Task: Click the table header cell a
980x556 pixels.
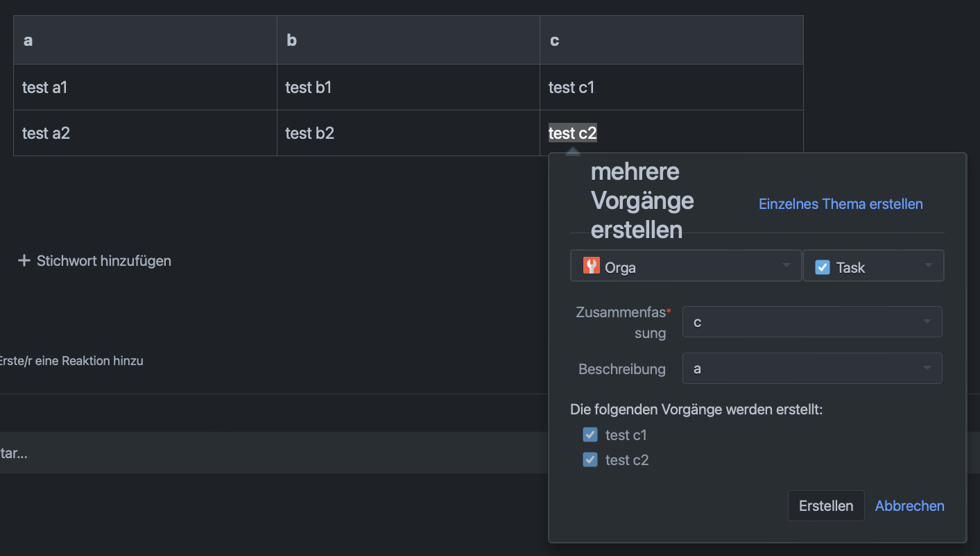Action: [145, 40]
